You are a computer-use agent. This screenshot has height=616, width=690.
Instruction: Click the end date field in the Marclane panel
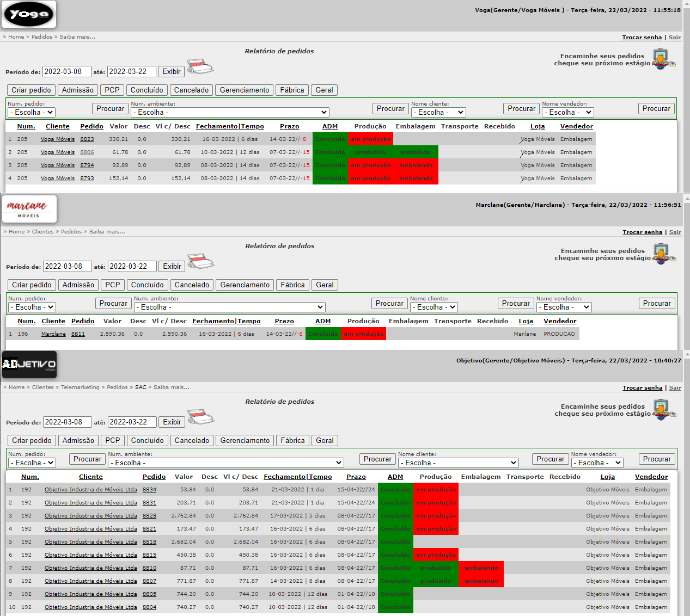point(132,267)
